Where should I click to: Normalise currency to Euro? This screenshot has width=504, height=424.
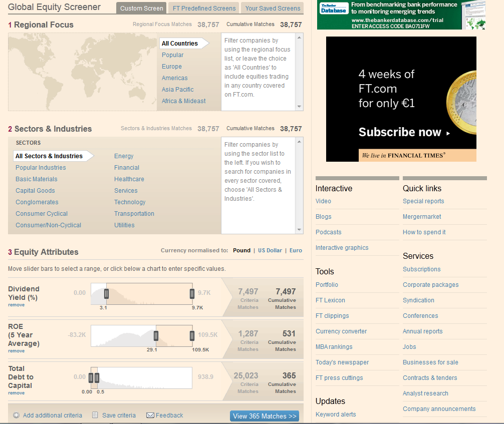tap(296, 250)
